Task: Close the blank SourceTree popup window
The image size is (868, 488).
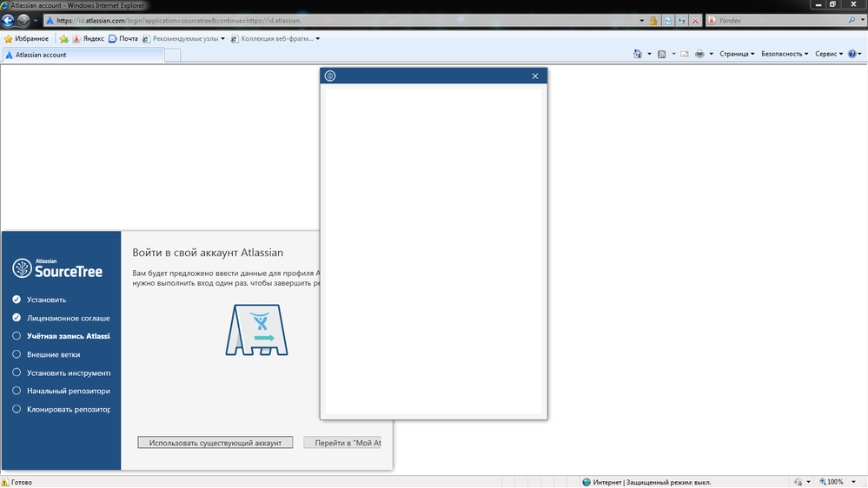Action: click(534, 76)
